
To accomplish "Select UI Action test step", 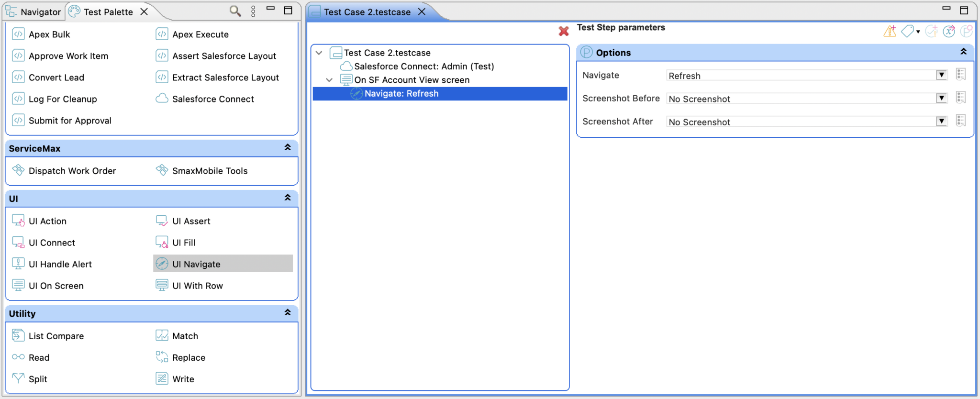I will [40, 221].
